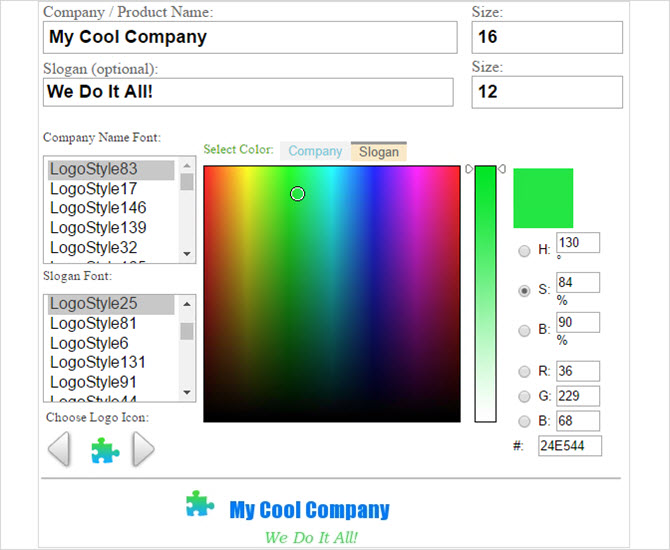
Task: Click the hex color code field
Action: click(x=570, y=446)
